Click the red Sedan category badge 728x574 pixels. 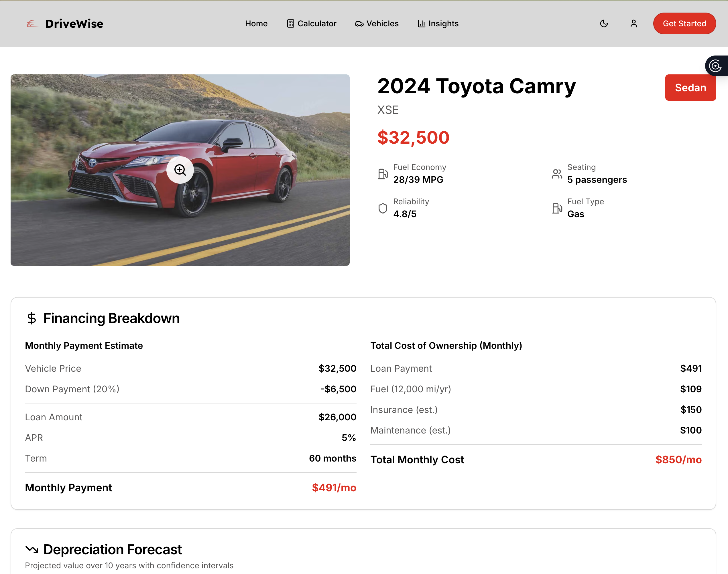point(690,87)
